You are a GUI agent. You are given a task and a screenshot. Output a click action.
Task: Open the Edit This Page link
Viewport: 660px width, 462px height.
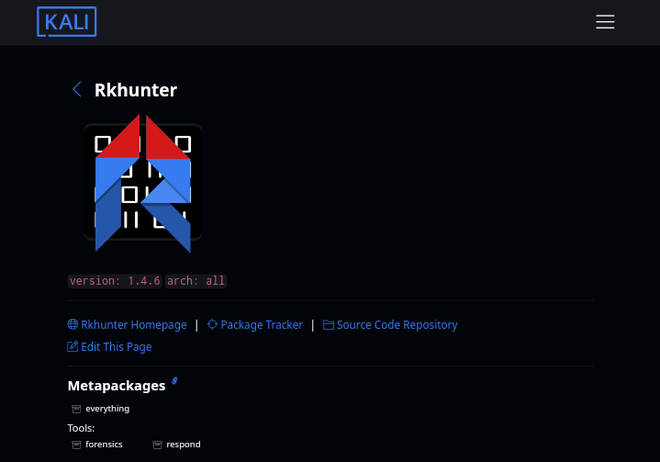[116, 347]
